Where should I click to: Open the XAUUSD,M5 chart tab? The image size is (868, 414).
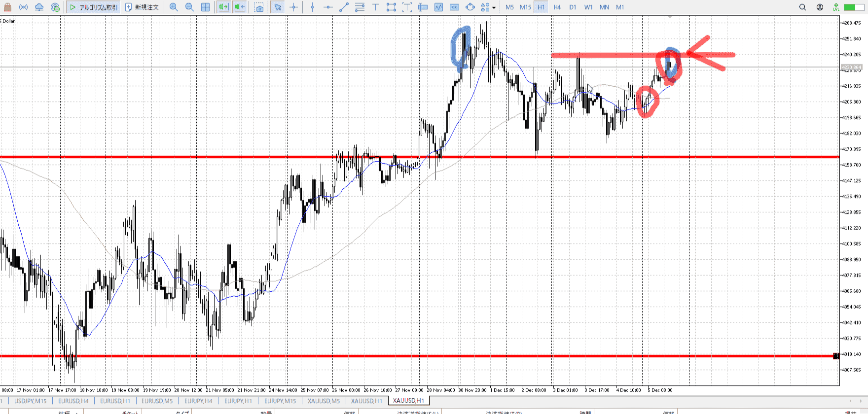[324, 401]
